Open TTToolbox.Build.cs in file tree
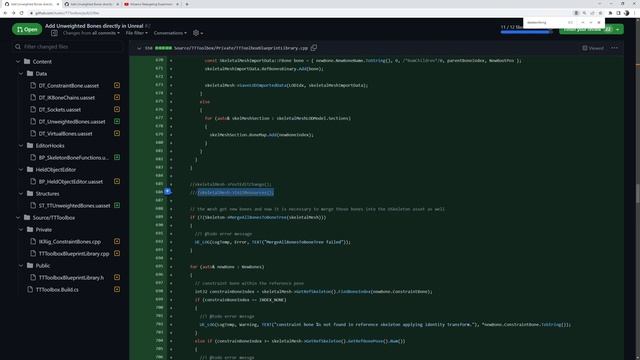This screenshot has width=640, height=360. click(57, 290)
